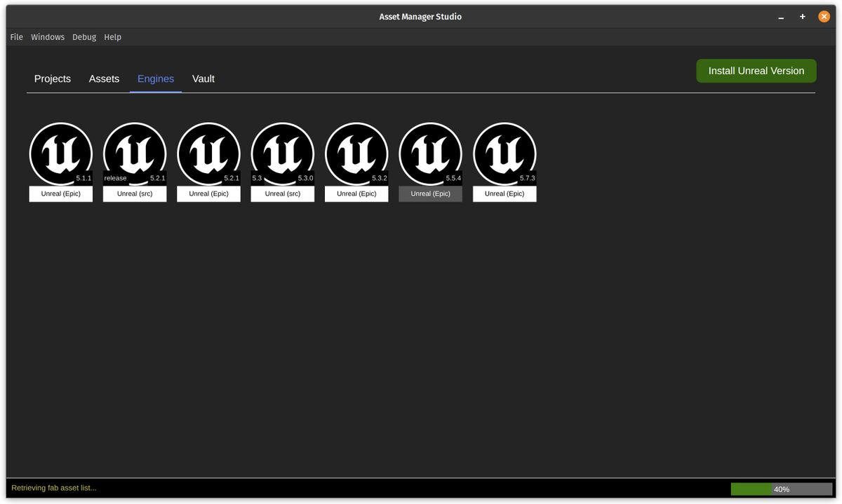Open the Debug menu
This screenshot has width=842, height=504.
click(84, 37)
